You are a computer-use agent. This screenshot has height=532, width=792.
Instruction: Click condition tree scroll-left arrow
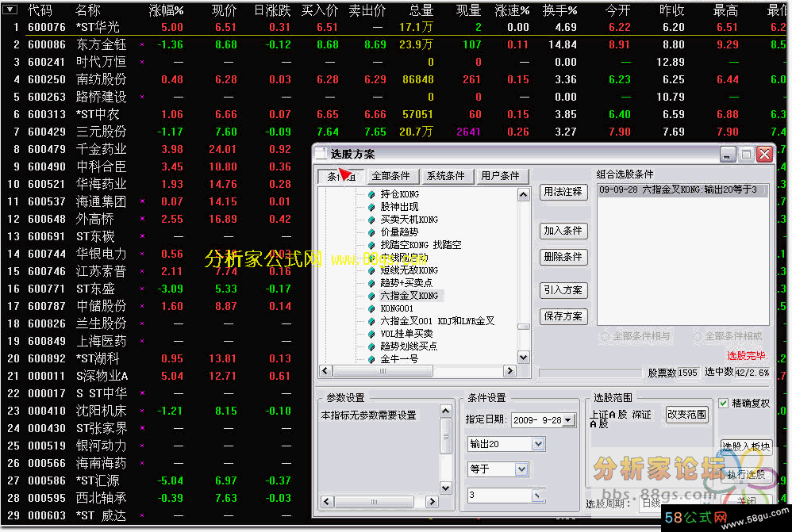point(325,371)
